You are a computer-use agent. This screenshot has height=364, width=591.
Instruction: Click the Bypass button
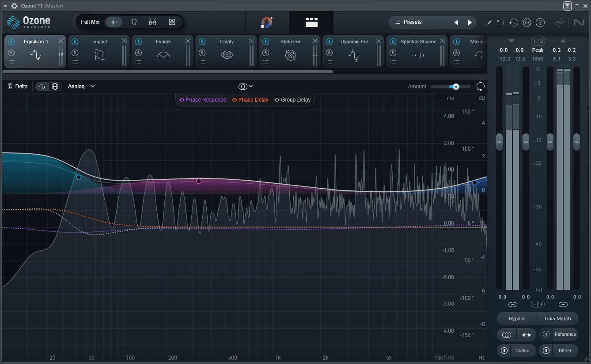[517, 318]
